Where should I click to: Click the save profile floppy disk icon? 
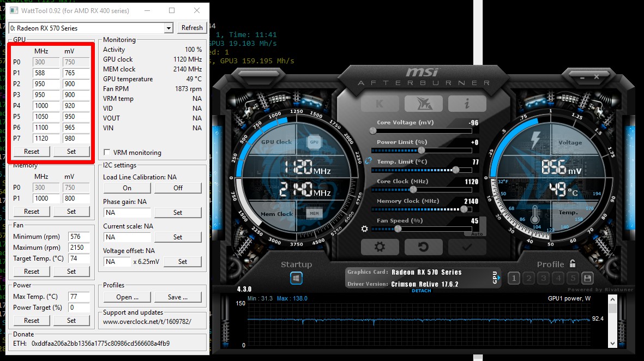pos(587,278)
